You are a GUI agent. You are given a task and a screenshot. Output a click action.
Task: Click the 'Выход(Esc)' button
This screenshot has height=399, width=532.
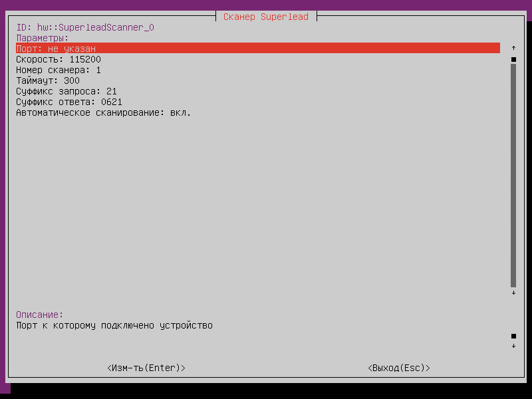(x=399, y=368)
